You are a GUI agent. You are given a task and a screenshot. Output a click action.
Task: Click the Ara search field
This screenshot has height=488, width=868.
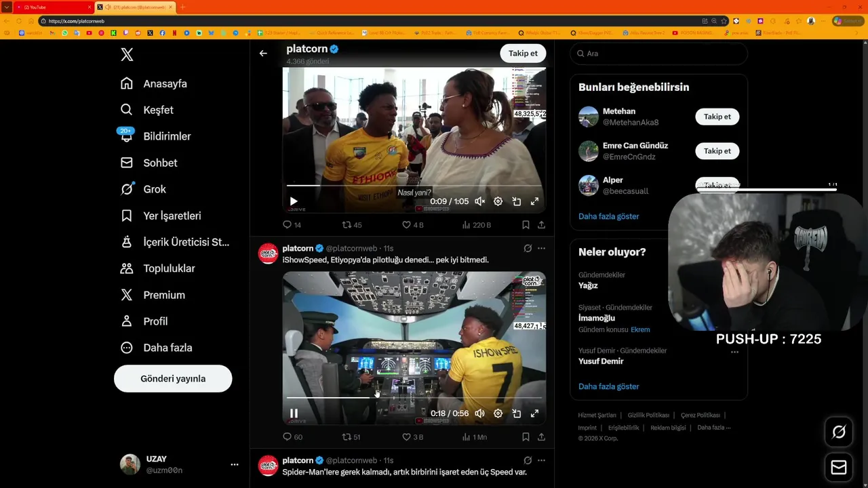coord(658,54)
